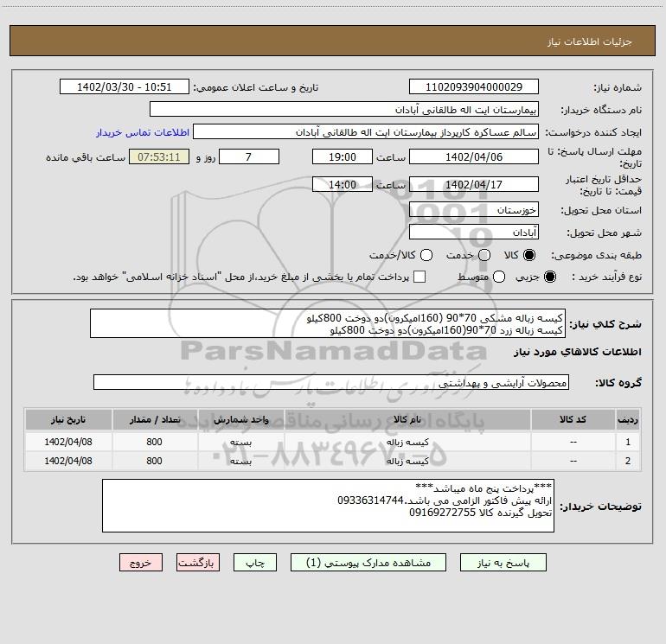Screen dimensions: 666x644
Task: Select the کالا/خدمت radio button
Action: pos(426,255)
